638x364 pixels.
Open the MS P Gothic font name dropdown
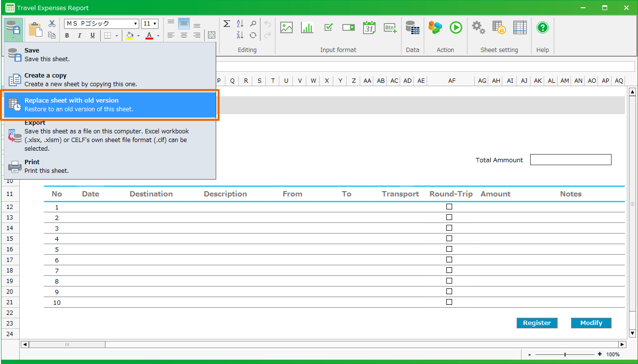click(135, 24)
